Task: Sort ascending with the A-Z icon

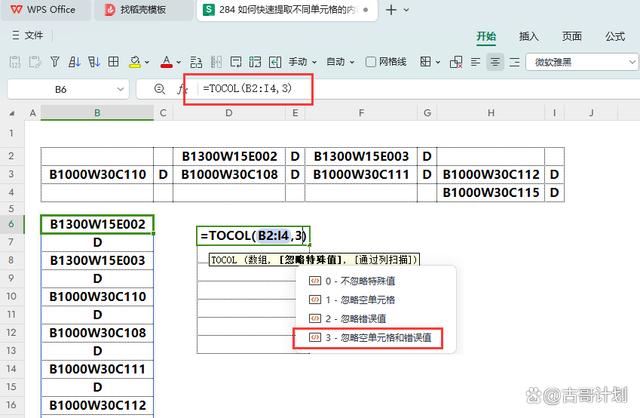Action: click(74, 62)
